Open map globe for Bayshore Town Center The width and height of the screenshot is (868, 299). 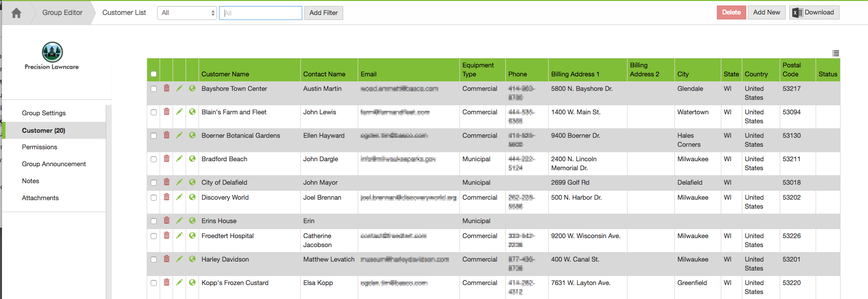coord(192,88)
